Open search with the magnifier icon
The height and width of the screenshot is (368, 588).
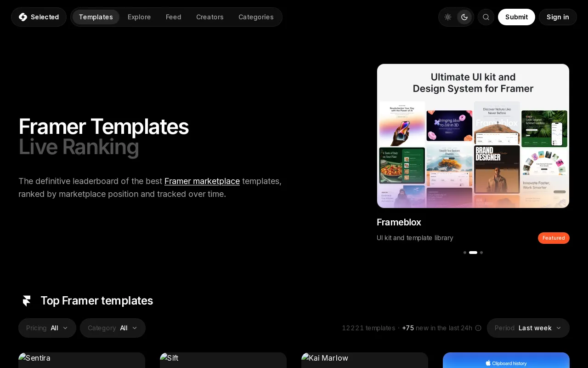coord(486,17)
